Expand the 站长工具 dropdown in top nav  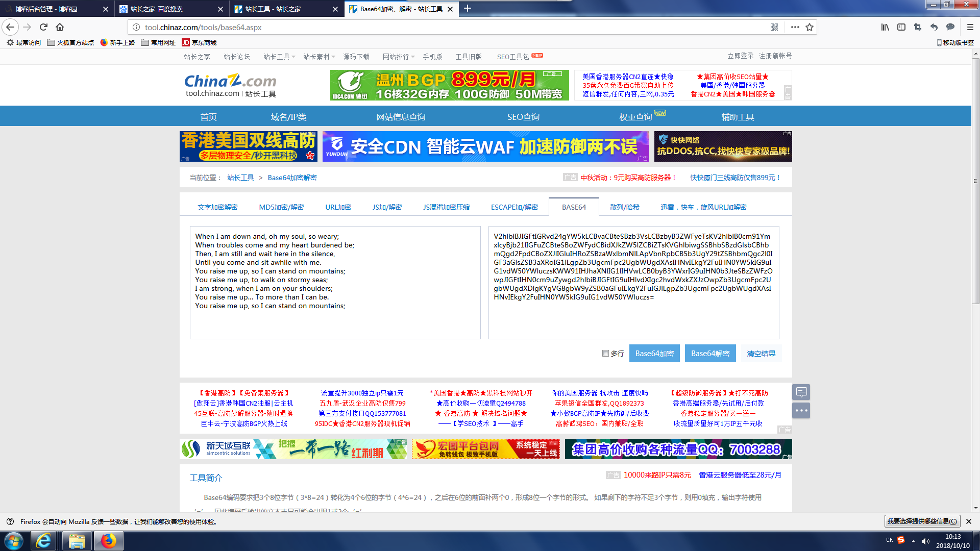pos(279,57)
